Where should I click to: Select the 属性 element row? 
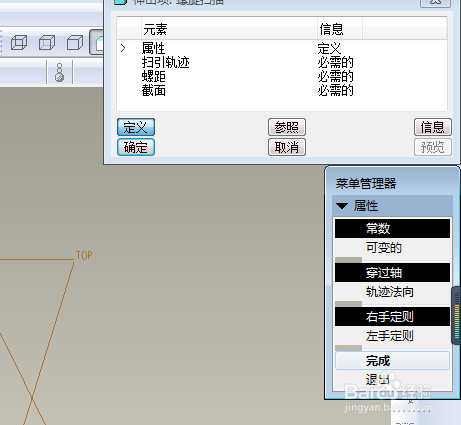pyautogui.click(x=282, y=48)
